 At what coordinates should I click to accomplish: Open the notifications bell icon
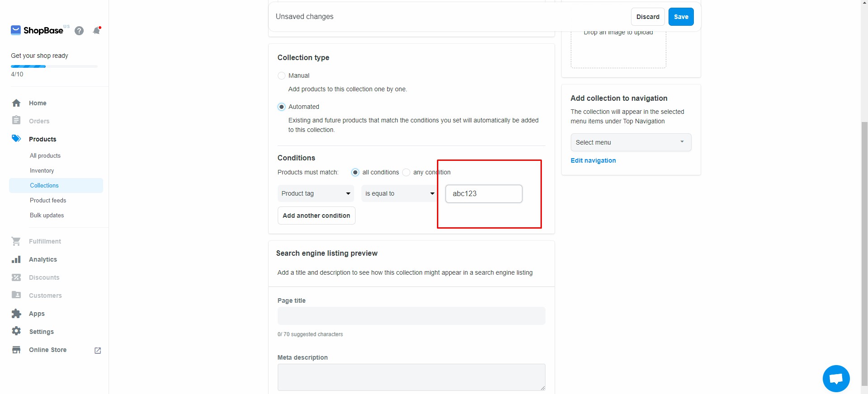tap(96, 31)
